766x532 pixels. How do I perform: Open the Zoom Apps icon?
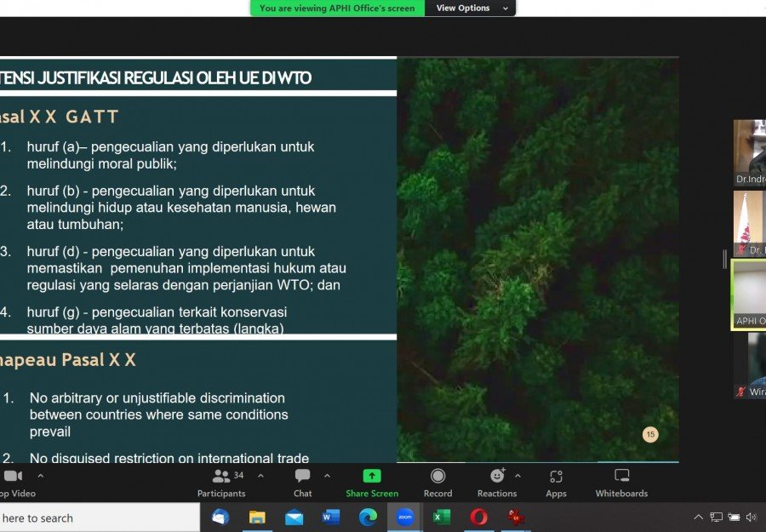tap(556, 477)
